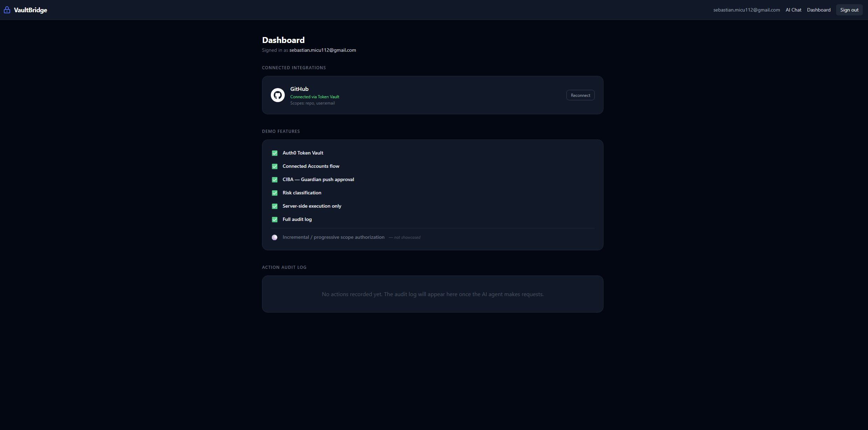This screenshot has height=430, width=868.
Task: Click the Risk classification checkmark icon
Action: tap(275, 193)
